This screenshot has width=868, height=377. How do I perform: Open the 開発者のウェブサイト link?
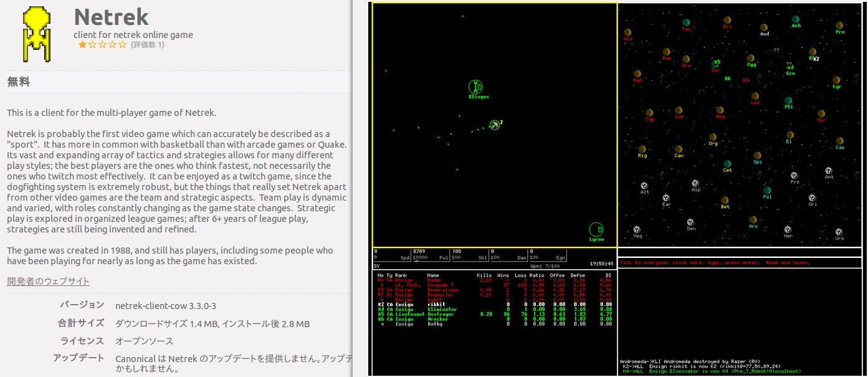click(48, 281)
